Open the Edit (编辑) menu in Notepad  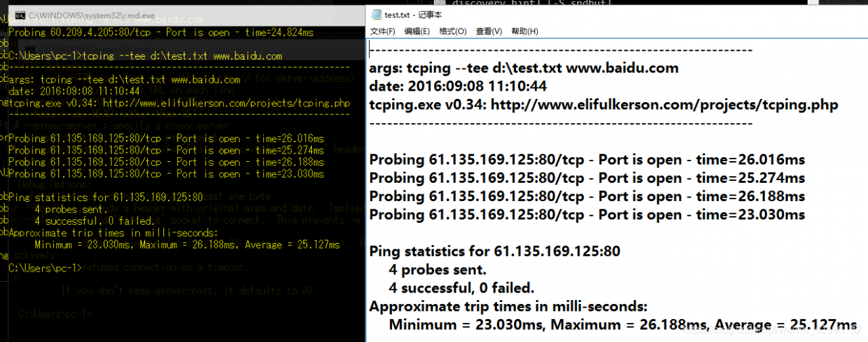(417, 31)
